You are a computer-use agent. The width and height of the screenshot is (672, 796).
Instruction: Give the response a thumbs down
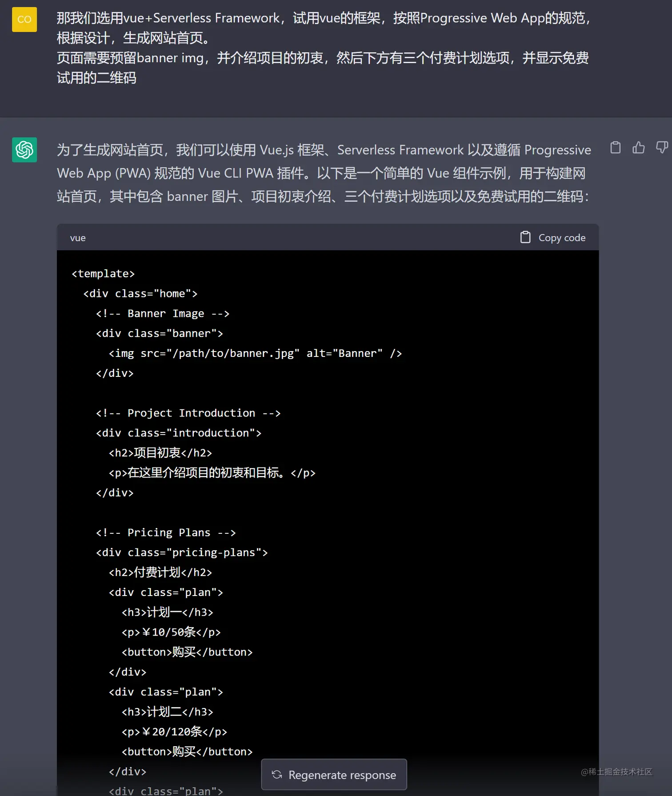tap(662, 148)
